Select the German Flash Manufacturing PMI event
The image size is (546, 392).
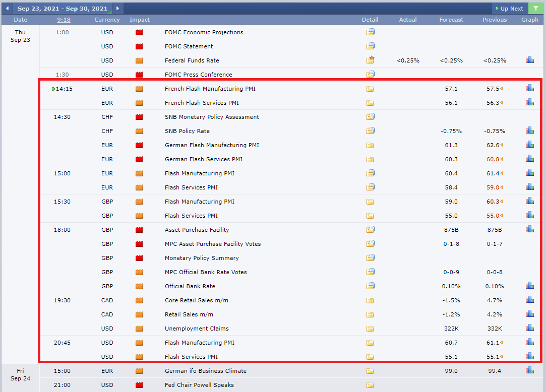click(x=212, y=145)
